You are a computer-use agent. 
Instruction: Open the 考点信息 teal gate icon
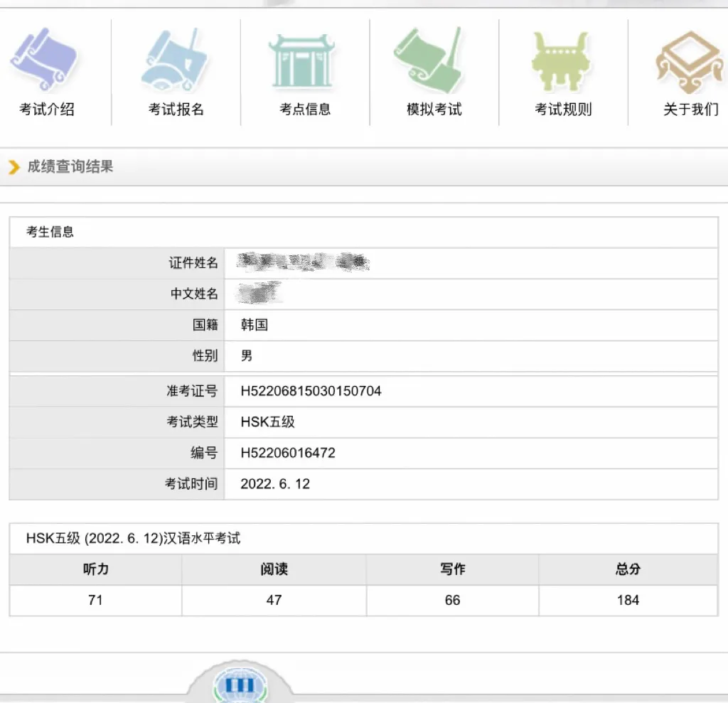click(302, 61)
